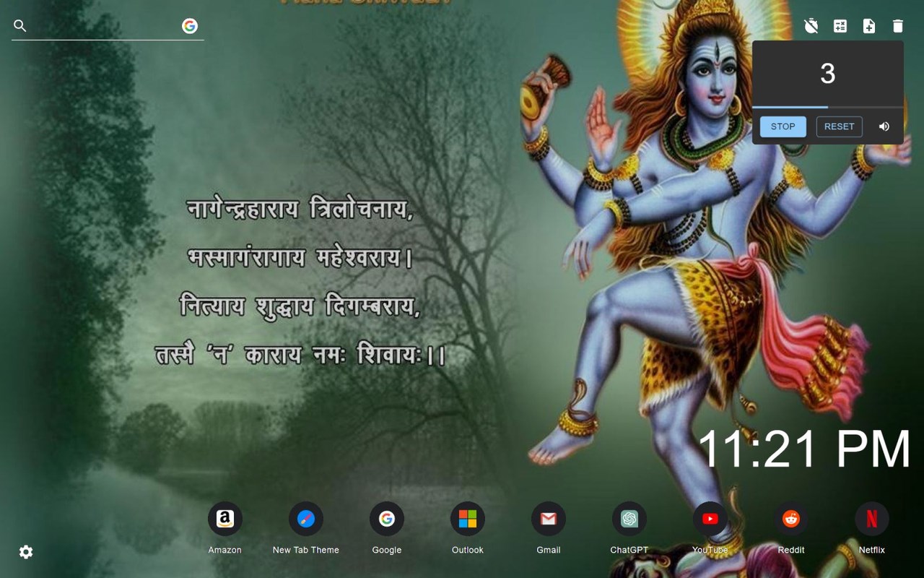Click the timer countdown number 3
This screenshot has width=924, height=578.
tap(828, 74)
